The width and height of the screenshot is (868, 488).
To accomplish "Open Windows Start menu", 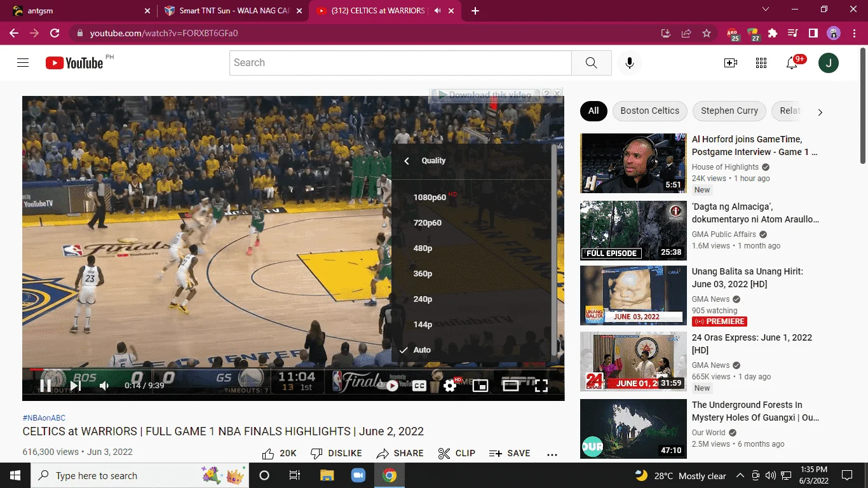I will pos(15,475).
